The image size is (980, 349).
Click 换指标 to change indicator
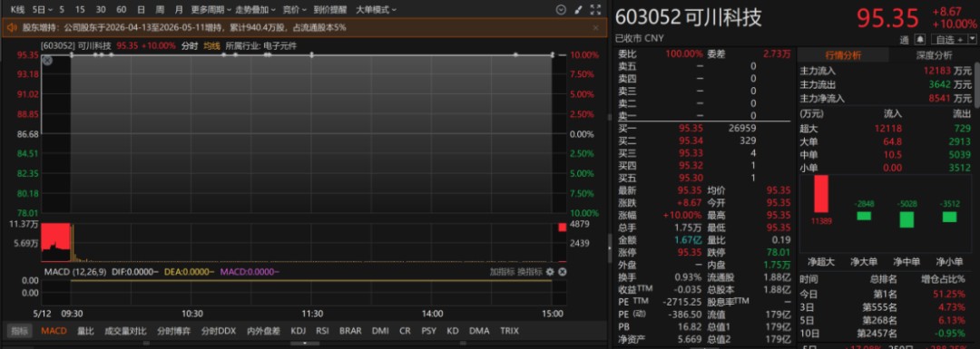pyautogui.click(x=529, y=272)
